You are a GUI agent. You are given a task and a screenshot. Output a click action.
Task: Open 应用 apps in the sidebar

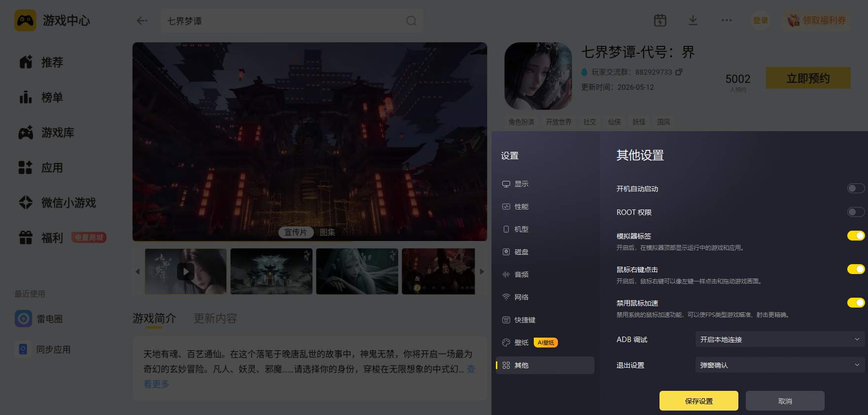coord(41,168)
